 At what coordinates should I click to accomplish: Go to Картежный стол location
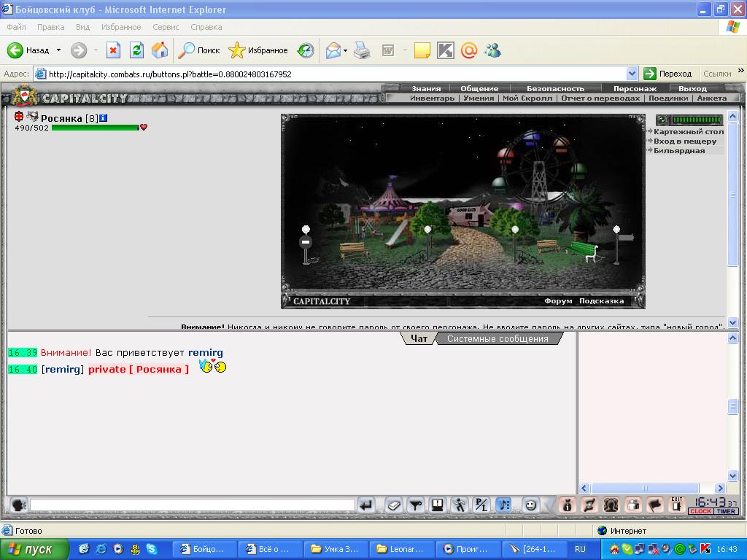[689, 131]
